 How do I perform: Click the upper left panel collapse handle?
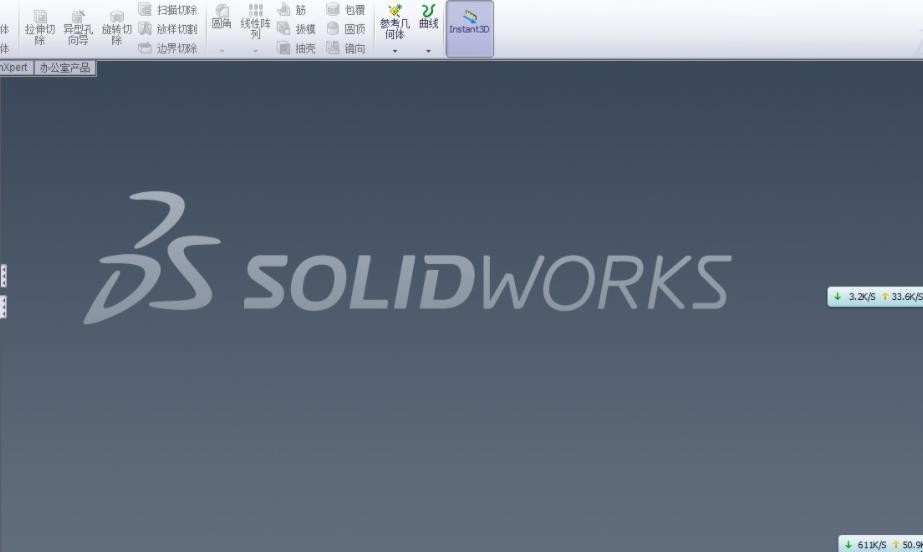4,275
